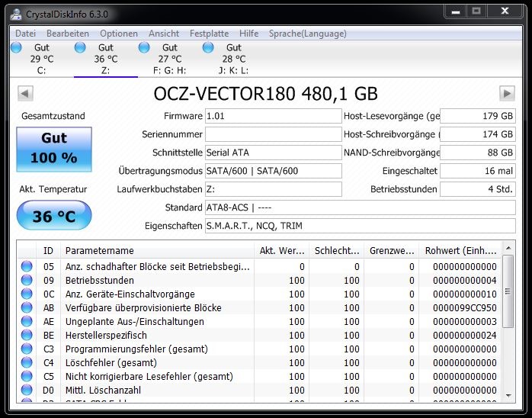Select the Z: drive tab at 36 °C
Image resolution: width=532 pixels, height=418 pixels.
point(106,59)
